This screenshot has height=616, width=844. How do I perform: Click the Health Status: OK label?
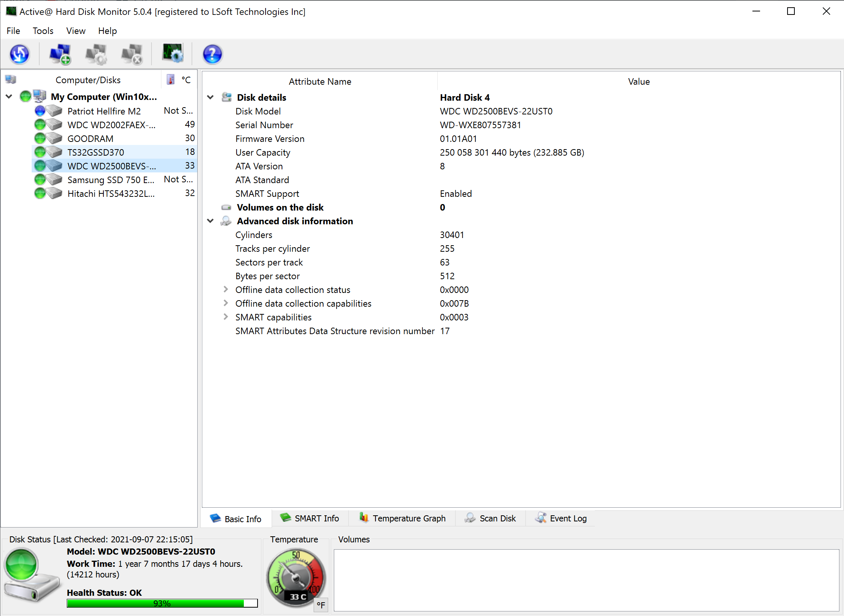point(104,592)
